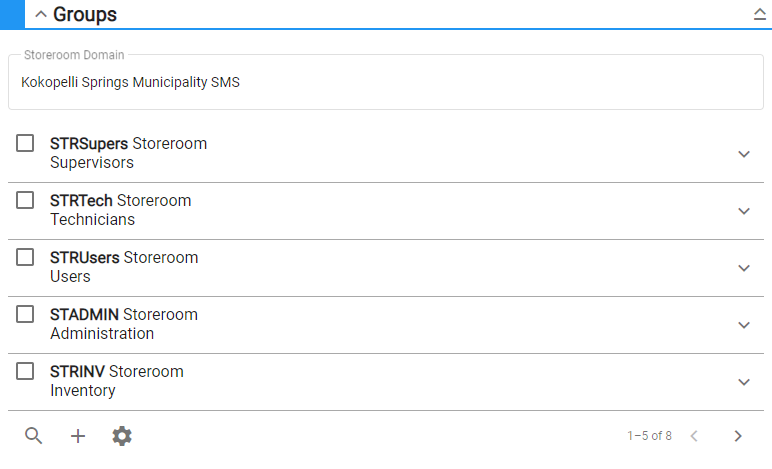Collapse the Groups section with the chevron beside the title
The image size is (772, 469).
[x=41, y=14]
